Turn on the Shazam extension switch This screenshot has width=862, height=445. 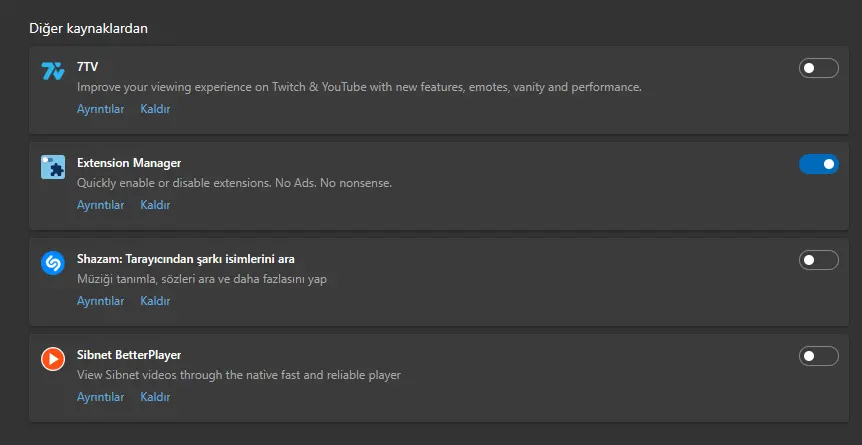pyautogui.click(x=819, y=260)
